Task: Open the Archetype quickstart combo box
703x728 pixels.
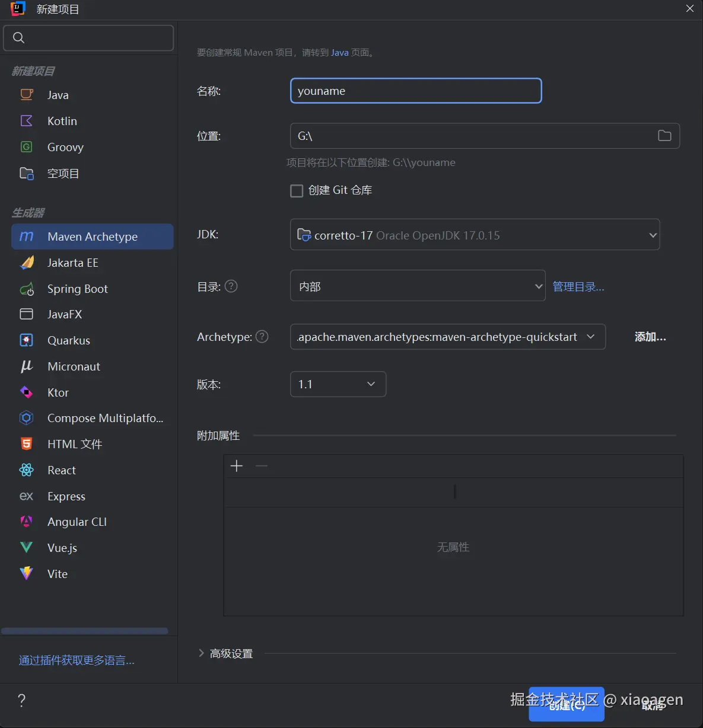Action: pos(448,337)
